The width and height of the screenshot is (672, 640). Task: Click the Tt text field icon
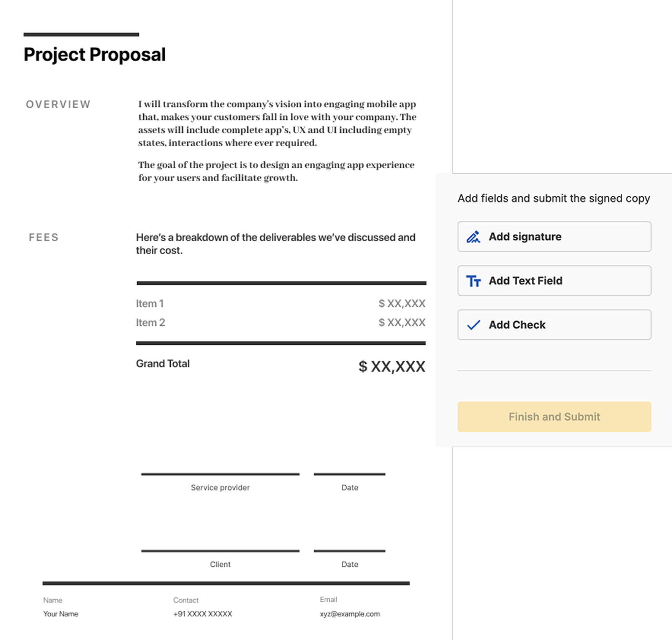pyautogui.click(x=473, y=281)
